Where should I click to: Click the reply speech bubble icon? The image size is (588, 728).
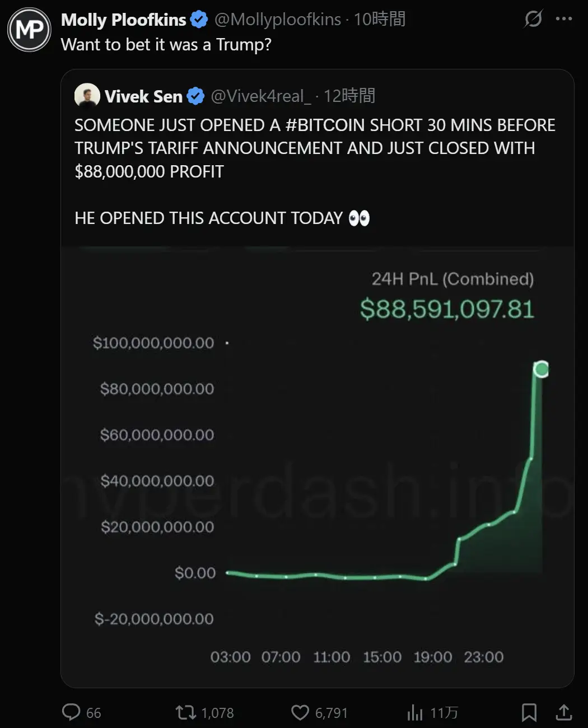tap(71, 712)
